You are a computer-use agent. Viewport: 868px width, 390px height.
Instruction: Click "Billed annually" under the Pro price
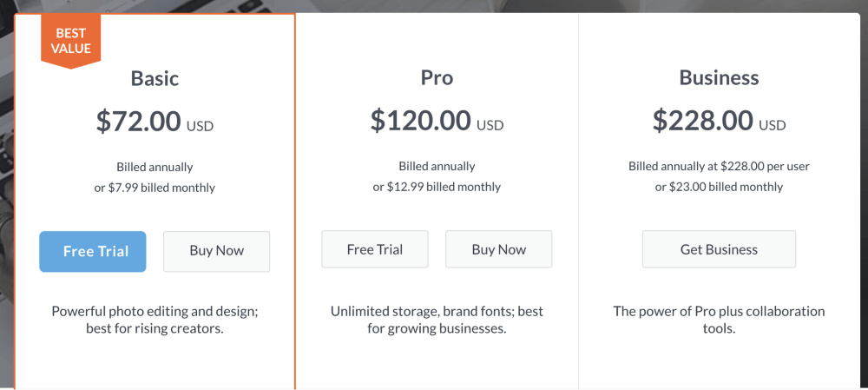click(437, 166)
